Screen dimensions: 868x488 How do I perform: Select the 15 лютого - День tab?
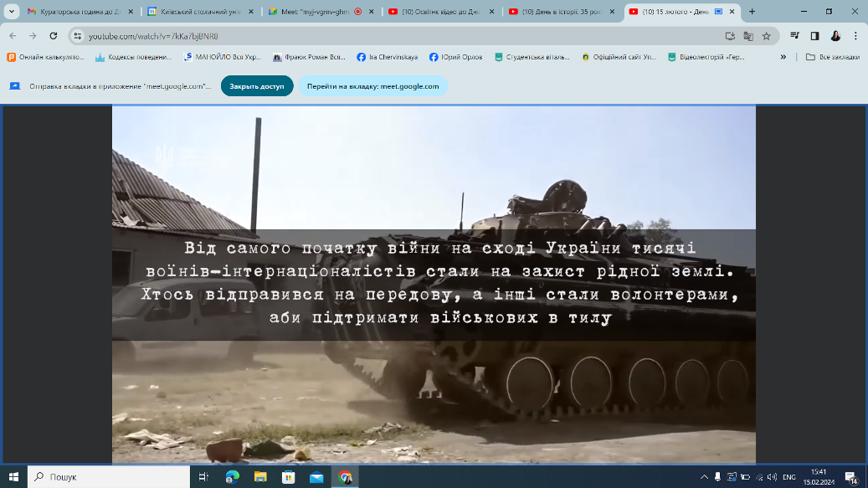pos(675,11)
